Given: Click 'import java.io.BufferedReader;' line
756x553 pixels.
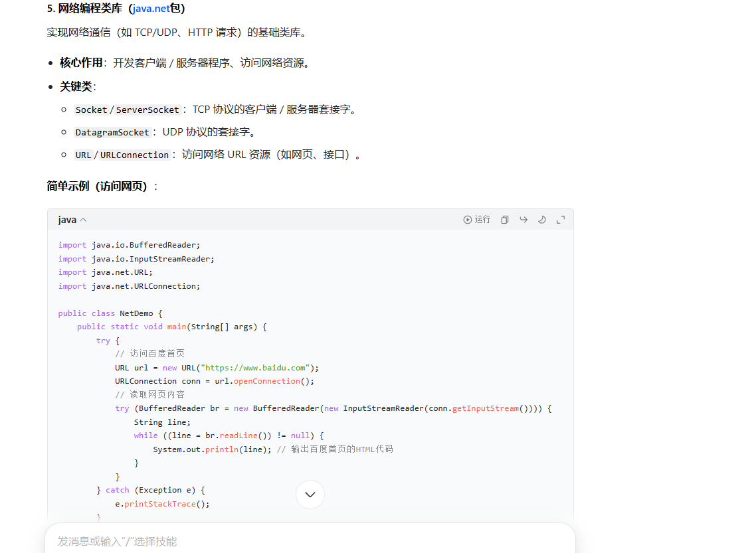Looking at the screenshot, I should pos(130,245).
